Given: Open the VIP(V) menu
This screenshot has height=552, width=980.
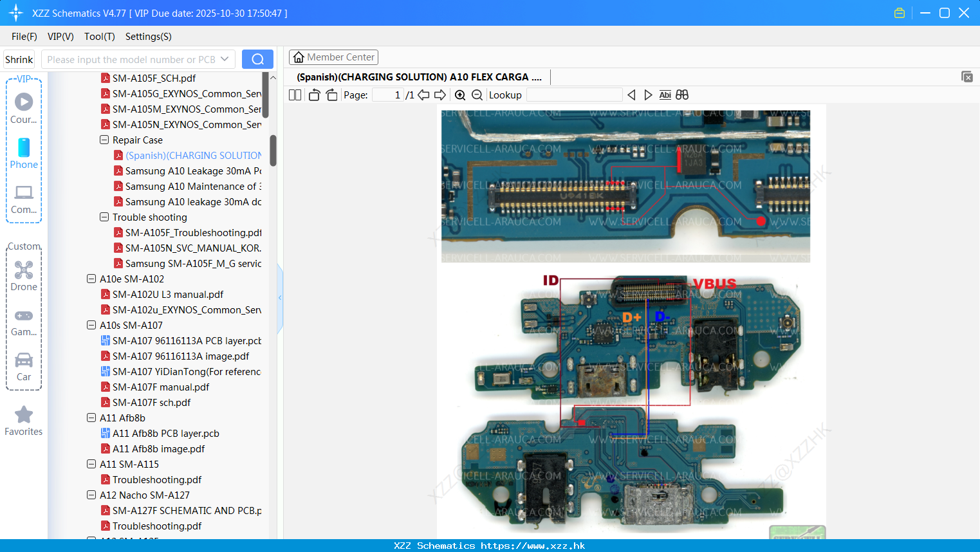Looking at the screenshot, I should (x=60, y=37).
